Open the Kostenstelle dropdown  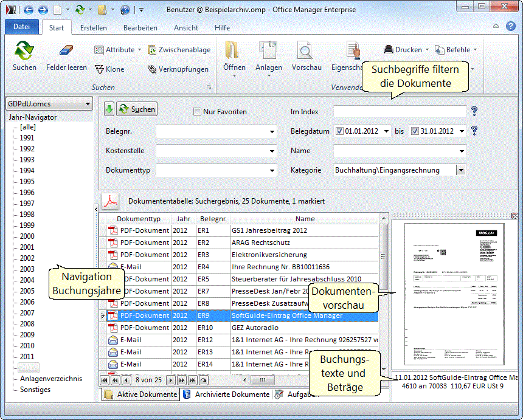point(272,151)
